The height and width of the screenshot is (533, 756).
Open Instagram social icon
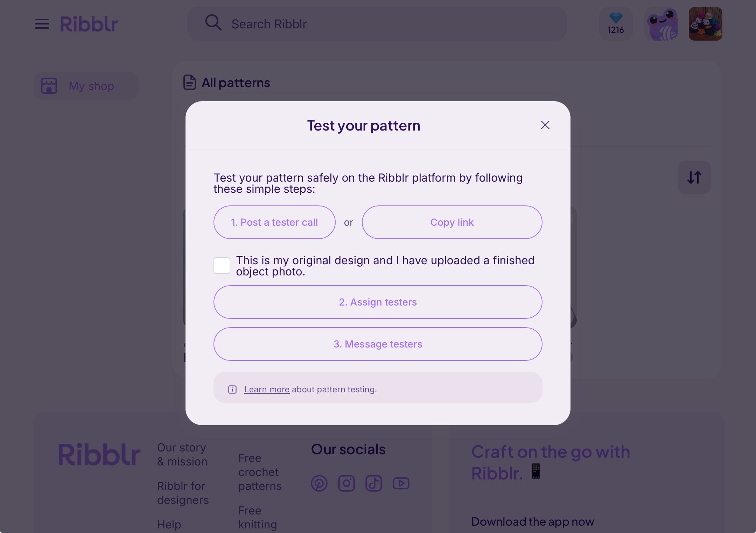[x=346, y=483]
